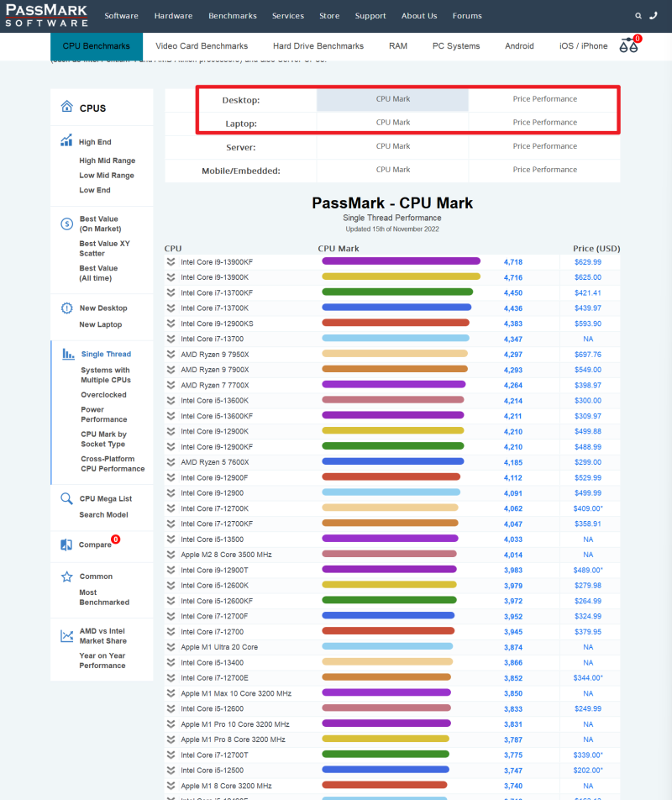The image size is (672, 800).
Task: Open the Benchmarks menu
Action: click(x=233, y=16)
